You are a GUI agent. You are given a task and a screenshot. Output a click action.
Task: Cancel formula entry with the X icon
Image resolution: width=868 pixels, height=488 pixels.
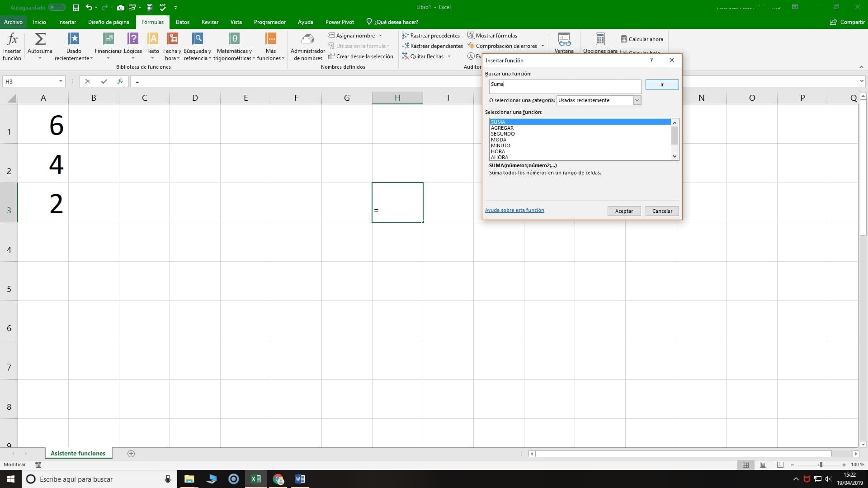pyautogui.click(x=88, y=81)
